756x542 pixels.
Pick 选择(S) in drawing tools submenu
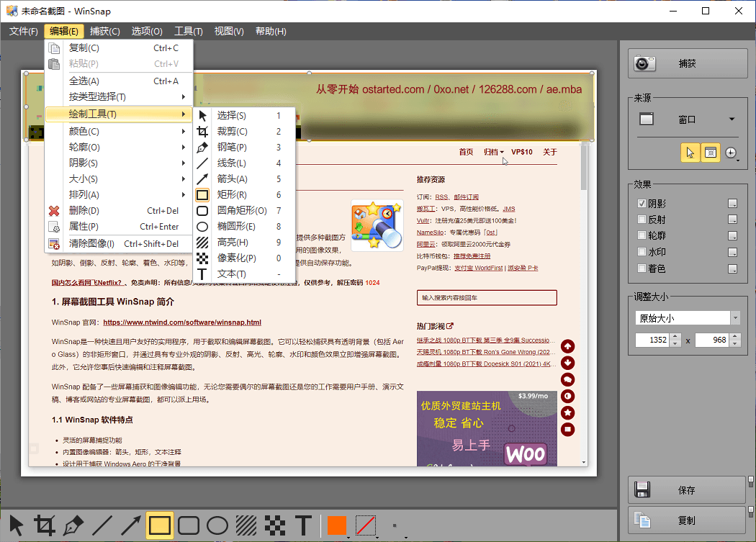coord(244,115)
